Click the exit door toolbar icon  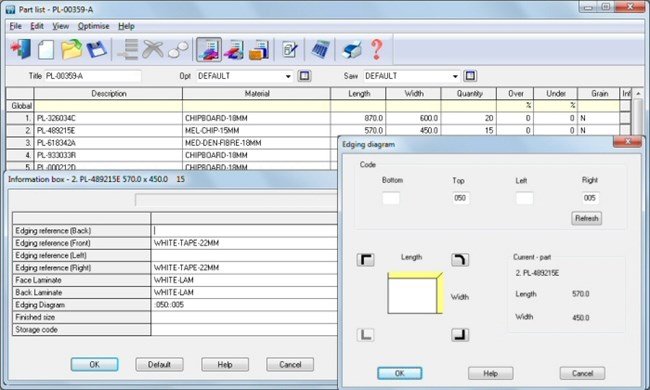(21, 49)
